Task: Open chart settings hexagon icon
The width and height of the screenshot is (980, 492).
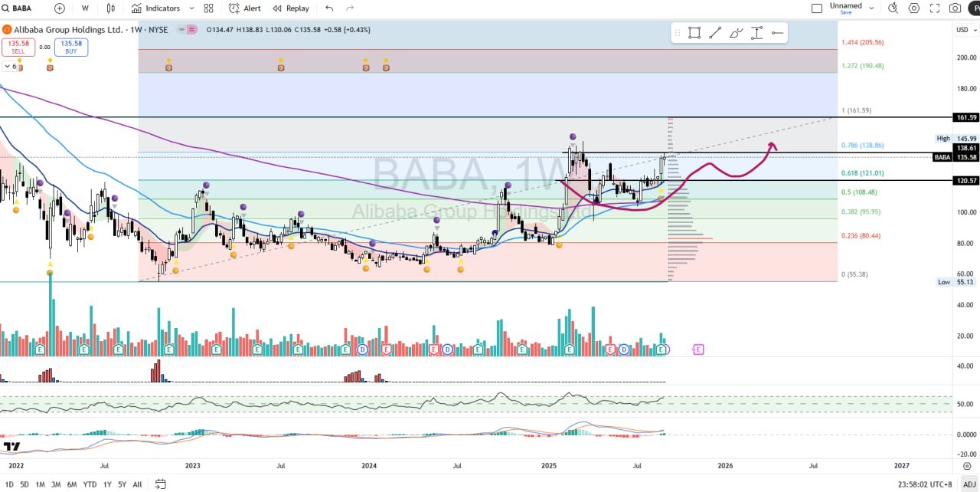Action: (914, 8)
